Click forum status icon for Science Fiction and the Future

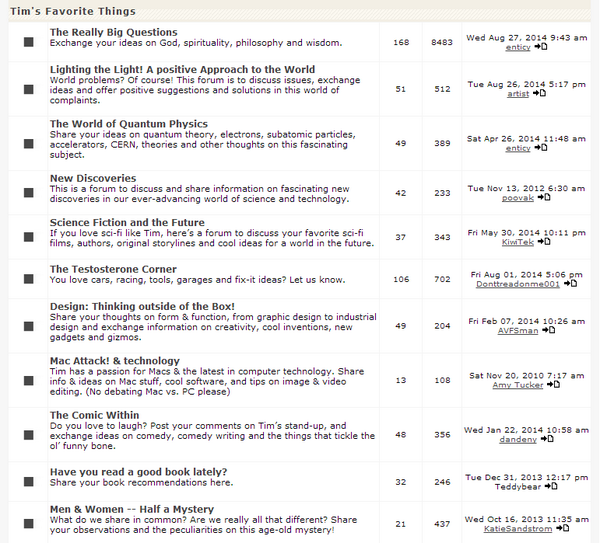click(29, 237)
